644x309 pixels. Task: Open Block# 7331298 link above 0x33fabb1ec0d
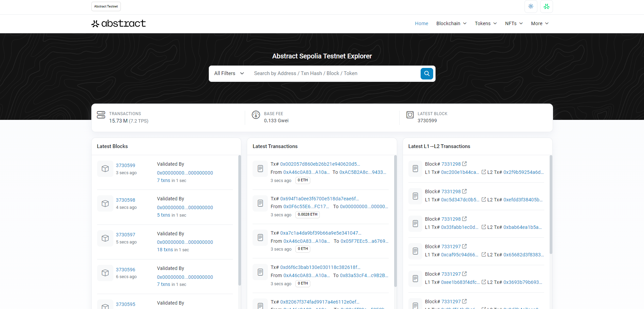[451, 219]
